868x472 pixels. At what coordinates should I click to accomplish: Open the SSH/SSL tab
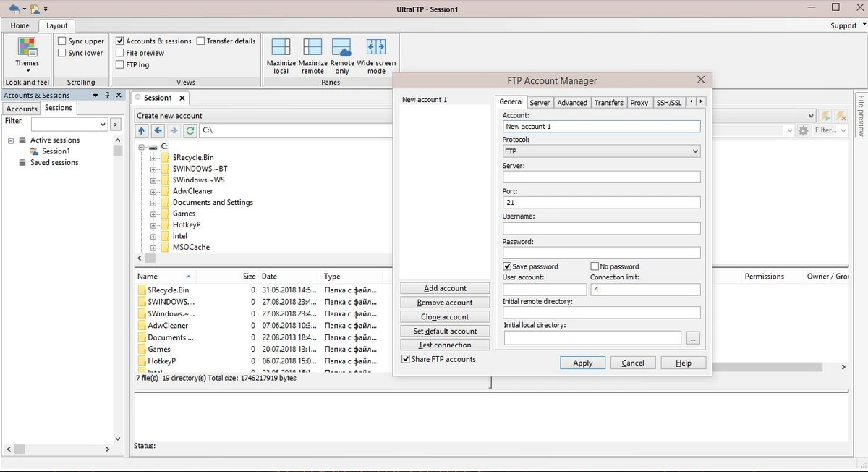coord(669,103)
